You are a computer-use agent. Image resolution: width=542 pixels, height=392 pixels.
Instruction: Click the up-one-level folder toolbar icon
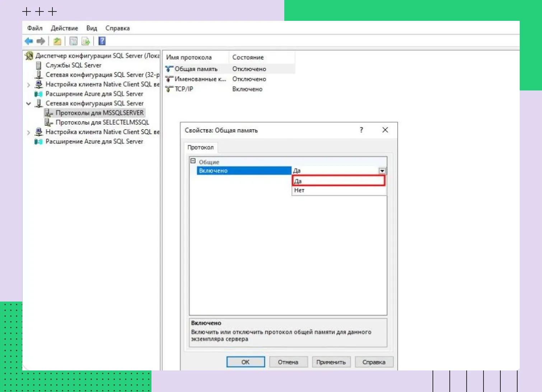[57, 41]
